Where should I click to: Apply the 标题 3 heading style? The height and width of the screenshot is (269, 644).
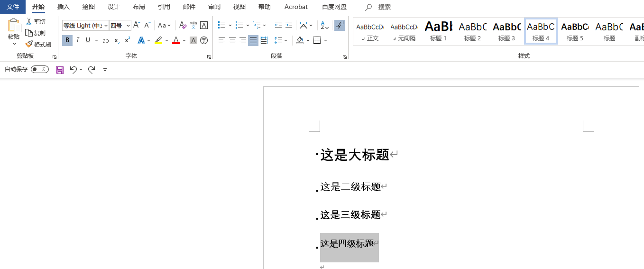(x=507, y=32)
